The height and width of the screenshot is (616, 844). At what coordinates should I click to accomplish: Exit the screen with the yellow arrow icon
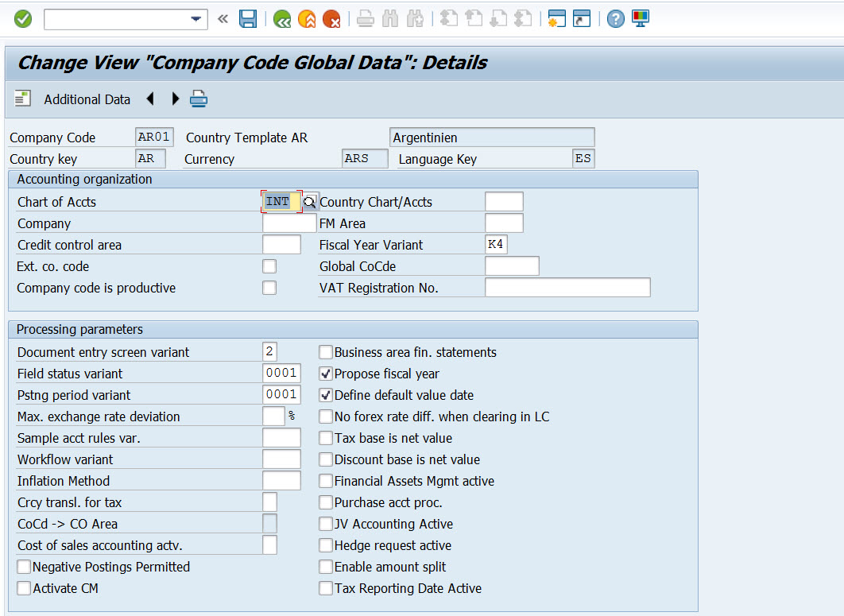(308, 18)
